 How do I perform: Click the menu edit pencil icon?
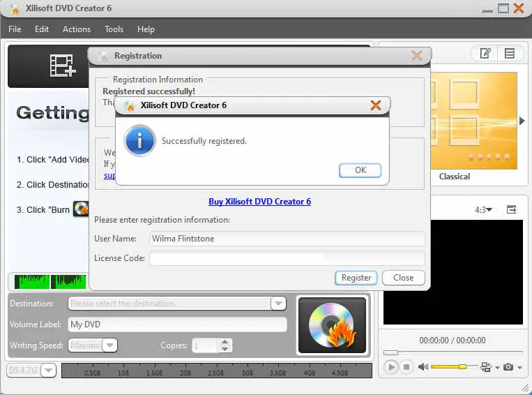tap(485, 53)
